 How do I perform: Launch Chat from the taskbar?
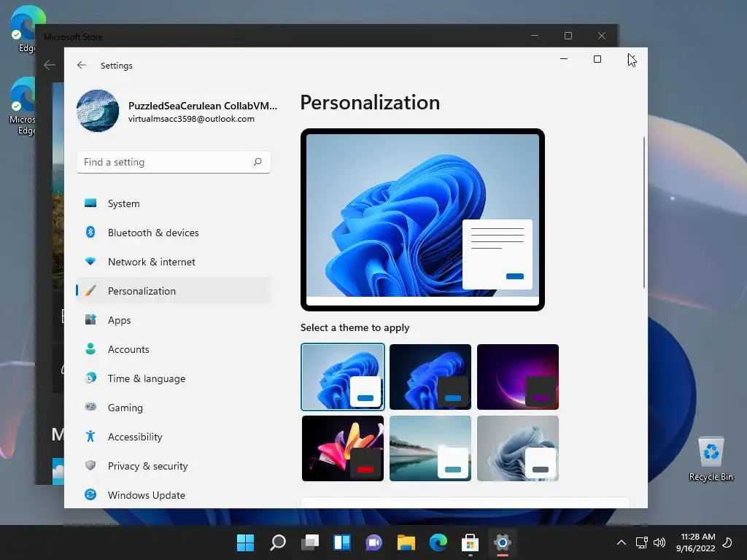pyautogui.click(x=374, y=542)
